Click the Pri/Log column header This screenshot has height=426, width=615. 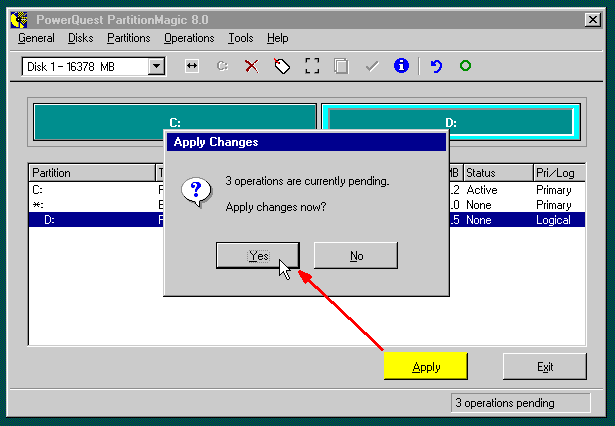point(559,173)
